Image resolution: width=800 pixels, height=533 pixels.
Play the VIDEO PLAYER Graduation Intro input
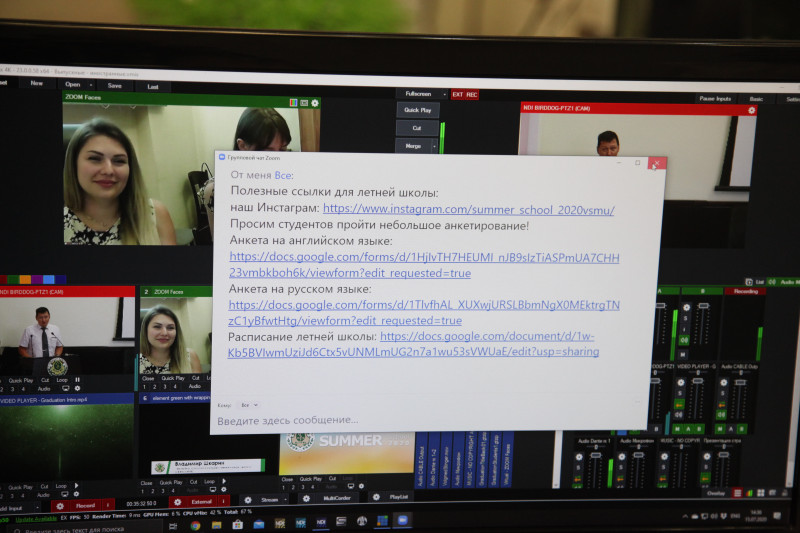pyautogui.click(x=77, y=486)
